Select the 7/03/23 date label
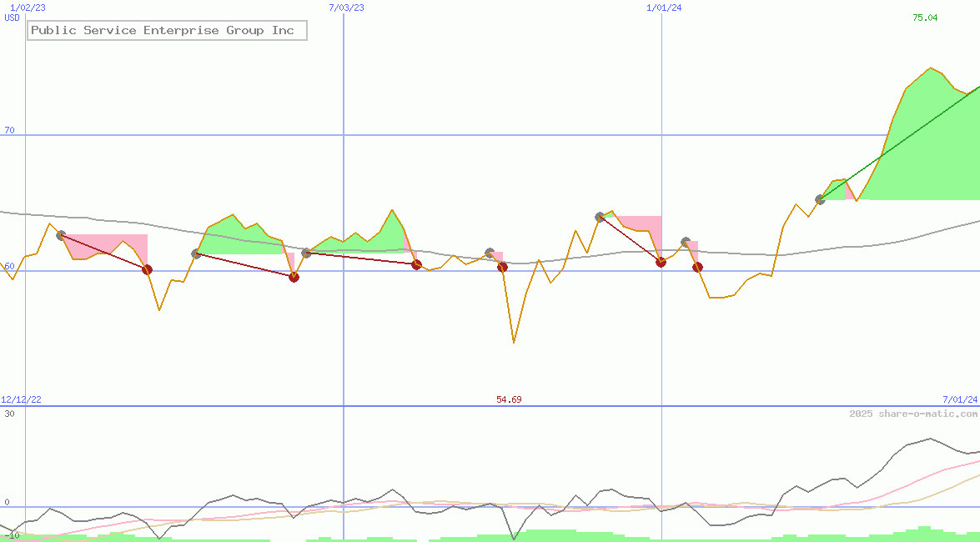The image size is (980, 542). pyautogui.click(x=346, y=7)
